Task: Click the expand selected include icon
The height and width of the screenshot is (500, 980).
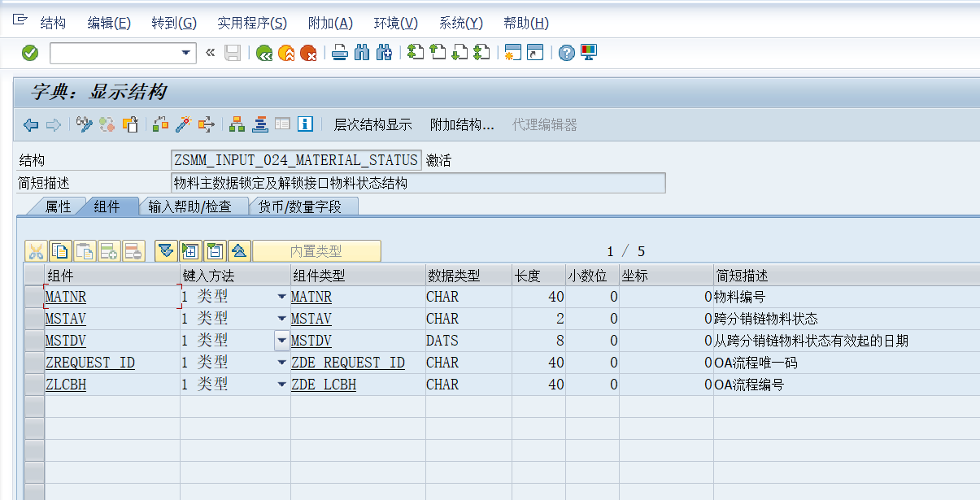Action: 190,251
